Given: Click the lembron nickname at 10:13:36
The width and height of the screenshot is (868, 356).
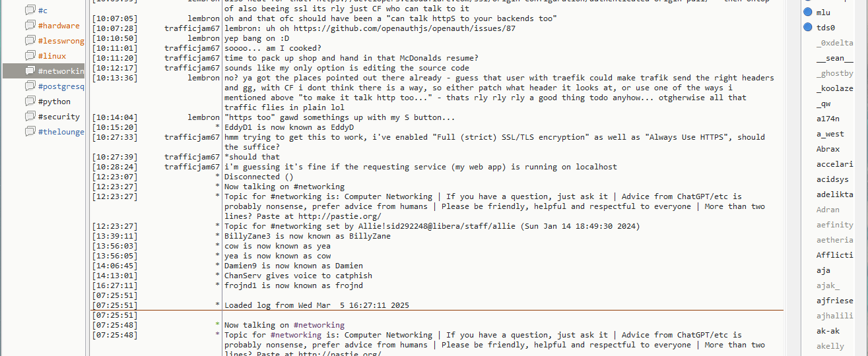Looking at the screenshot, I should click(x=203, y=78).
